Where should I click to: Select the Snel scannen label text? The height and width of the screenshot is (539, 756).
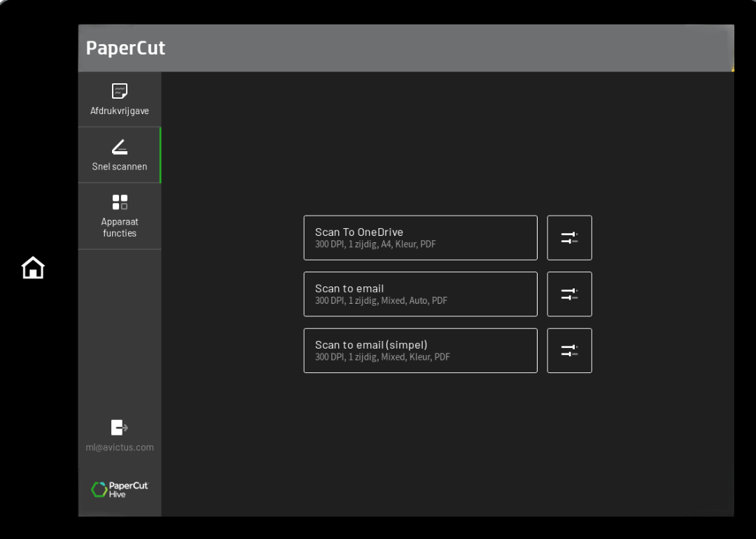point(119,167)
